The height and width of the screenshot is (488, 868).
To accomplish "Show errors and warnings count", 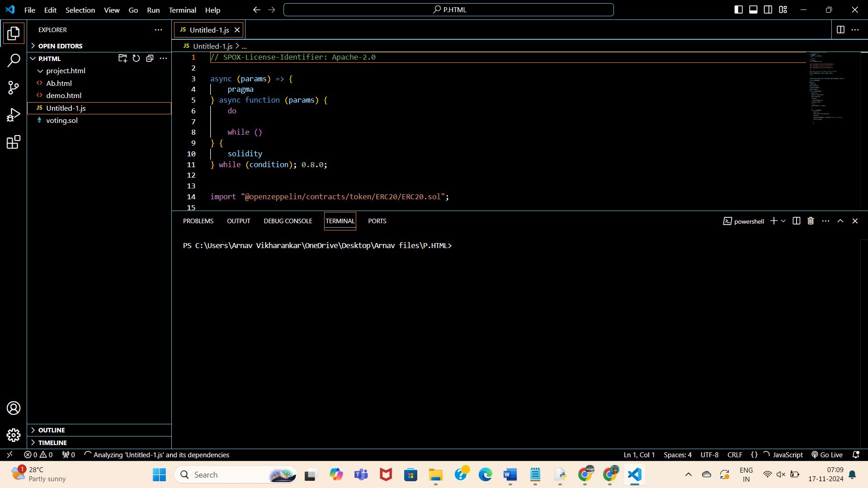I will coord(38,455).
